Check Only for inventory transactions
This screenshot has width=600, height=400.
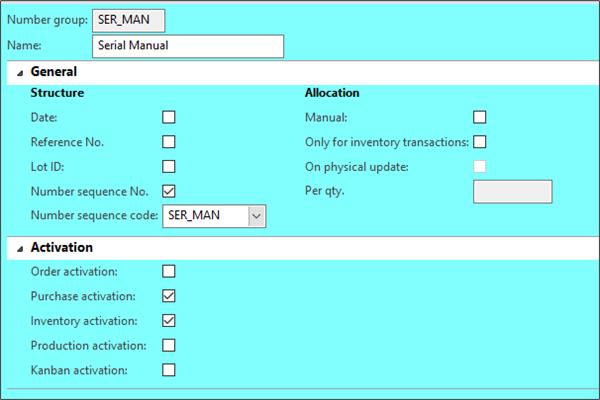coord(480,142)
